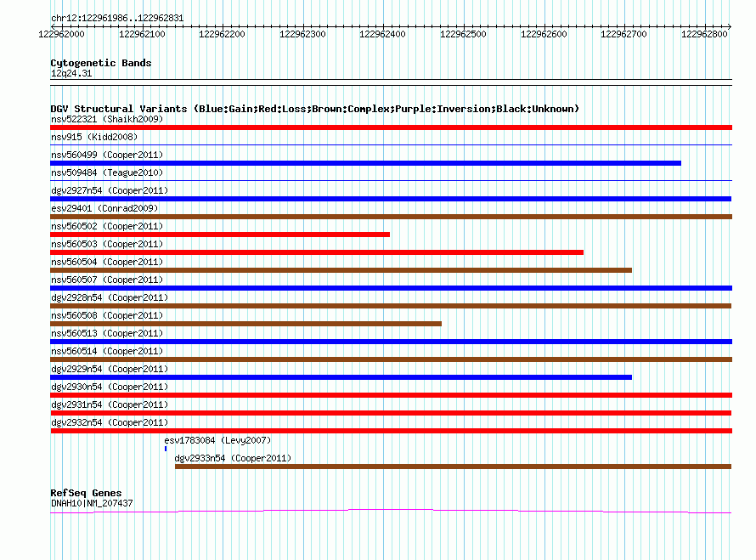The width and height of the screenshot is (756, 560).
Task: Open variant esv29401 (Conrad2009) label
Action: coord(104,208)
